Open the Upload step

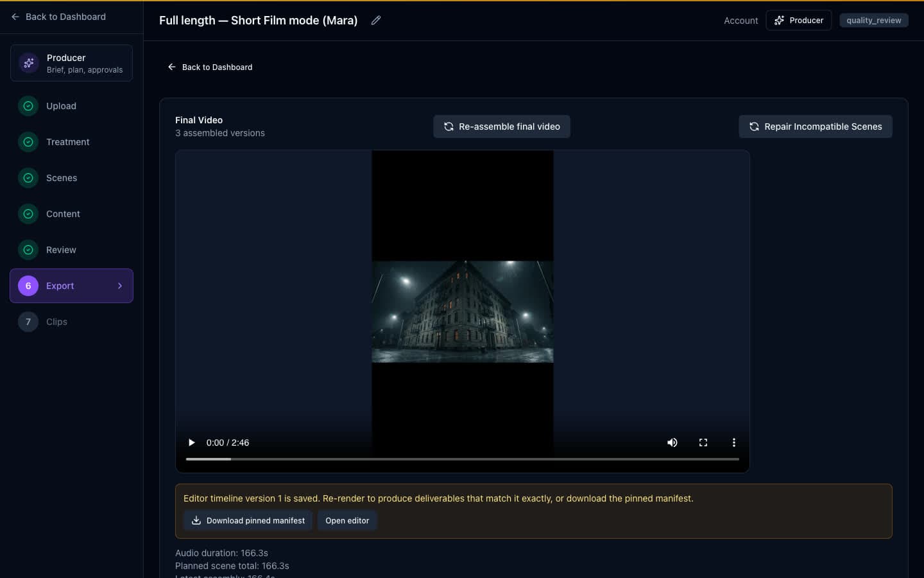tap(71, 106)
